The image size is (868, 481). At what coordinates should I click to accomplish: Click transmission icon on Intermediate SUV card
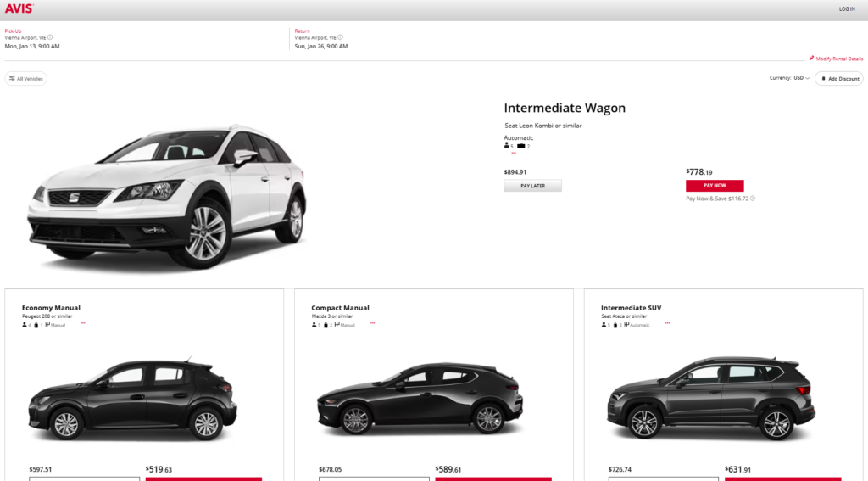pyautogui.click(x=626, y=324)
